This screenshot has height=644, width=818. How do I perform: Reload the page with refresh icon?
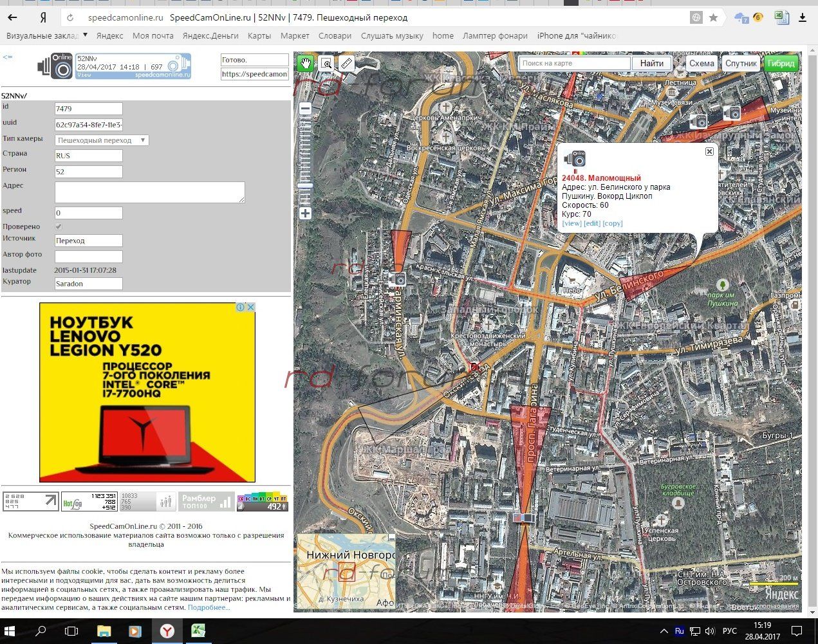70,17
